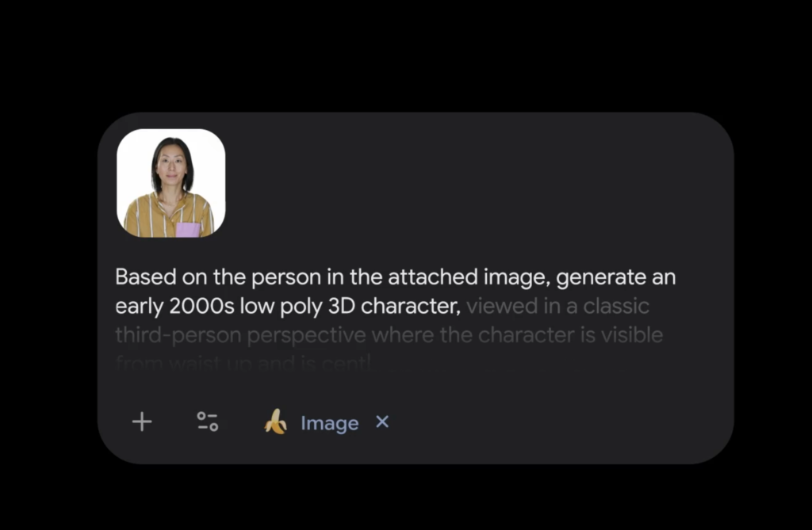Place cursor on "3D" in the prompt

341,307
